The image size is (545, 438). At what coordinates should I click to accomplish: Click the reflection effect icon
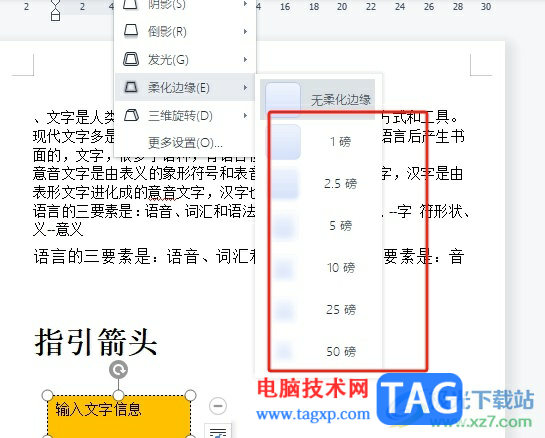tap(131, 31)
